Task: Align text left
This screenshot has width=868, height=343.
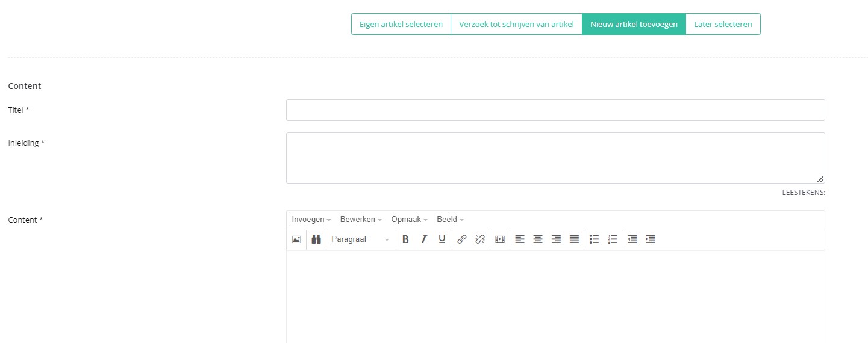Action: (520, 239)
